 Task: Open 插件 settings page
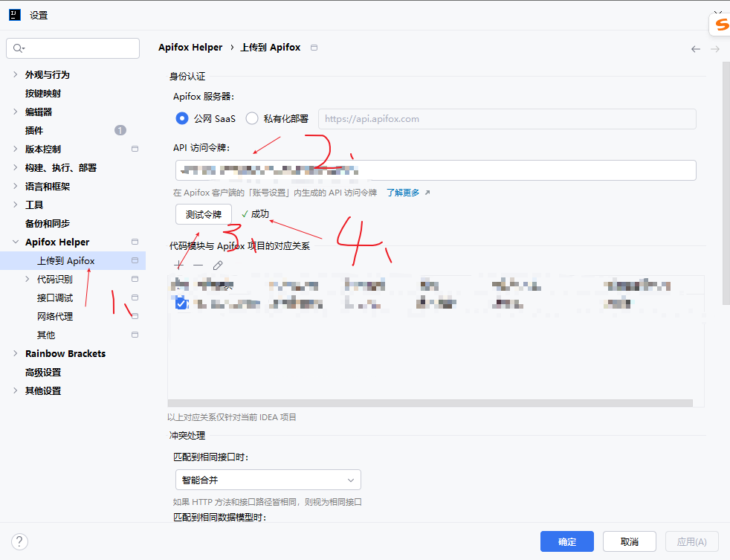click(34, 130)
